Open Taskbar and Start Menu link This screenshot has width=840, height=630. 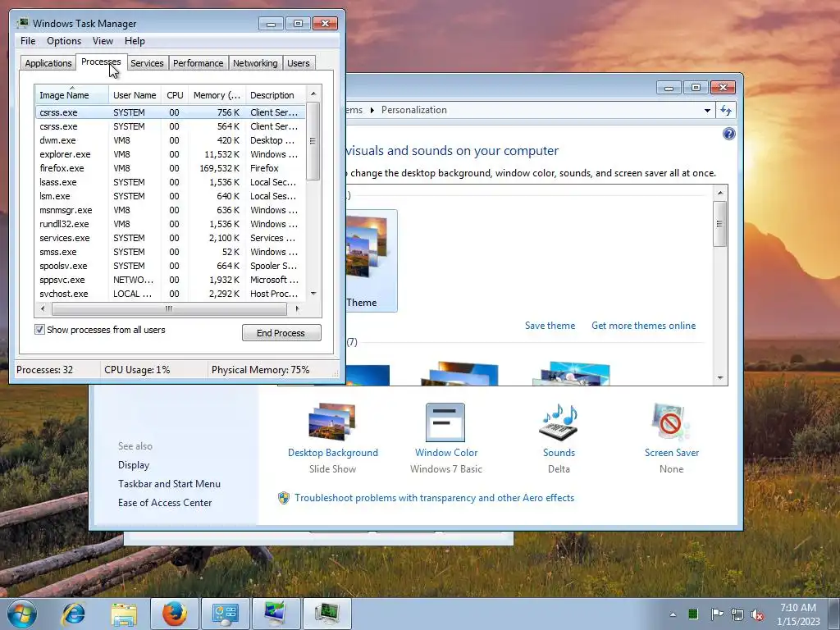pyautogui.click(x=169, y=484)
